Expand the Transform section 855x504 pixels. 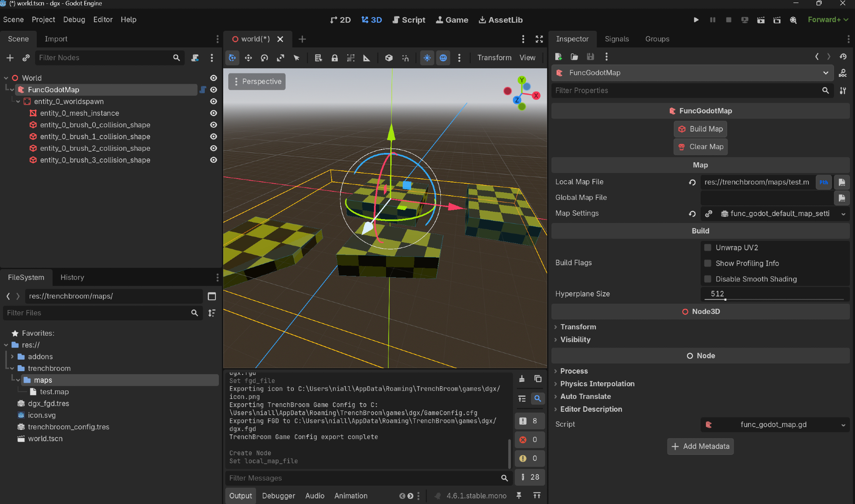pyautogui.click(x=578, y=327)
